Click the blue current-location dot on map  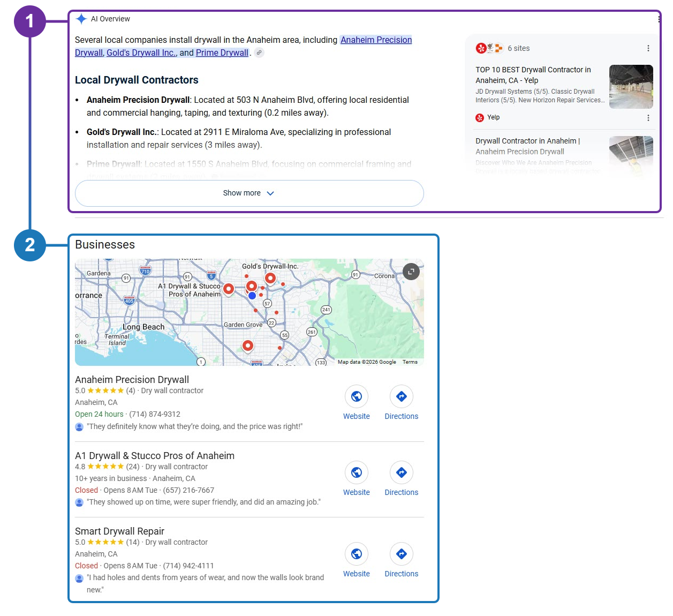click(252, 295)
